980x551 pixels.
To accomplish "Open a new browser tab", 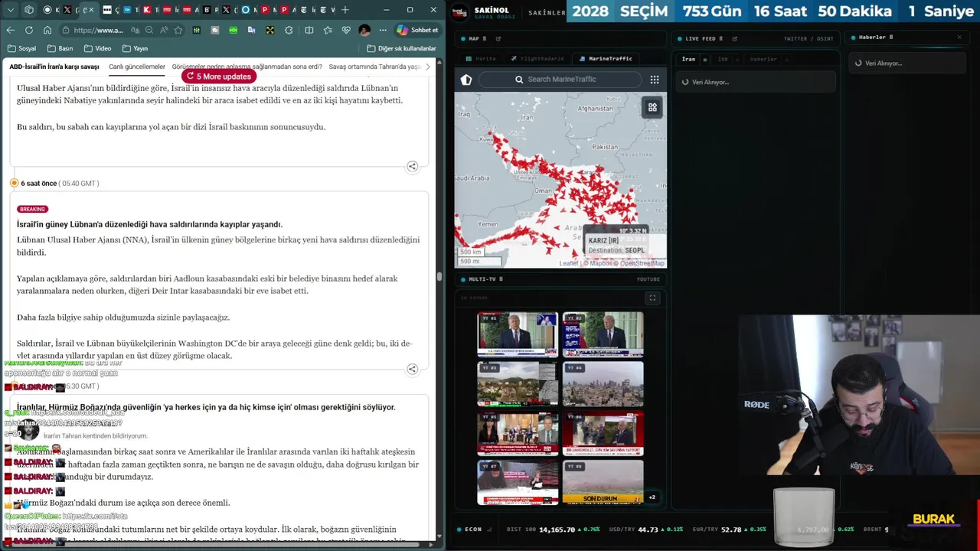I will pyautogui.click(x=345, y=10).
